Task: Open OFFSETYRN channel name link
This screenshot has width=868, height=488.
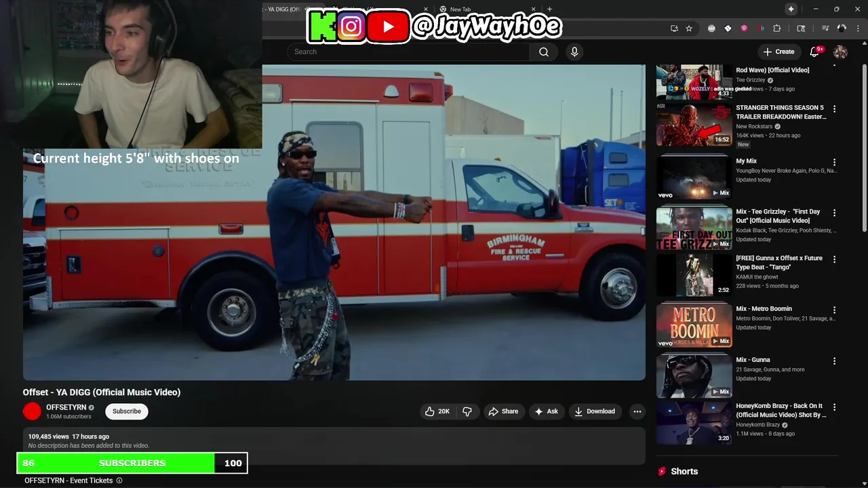Action: [66, 407]
